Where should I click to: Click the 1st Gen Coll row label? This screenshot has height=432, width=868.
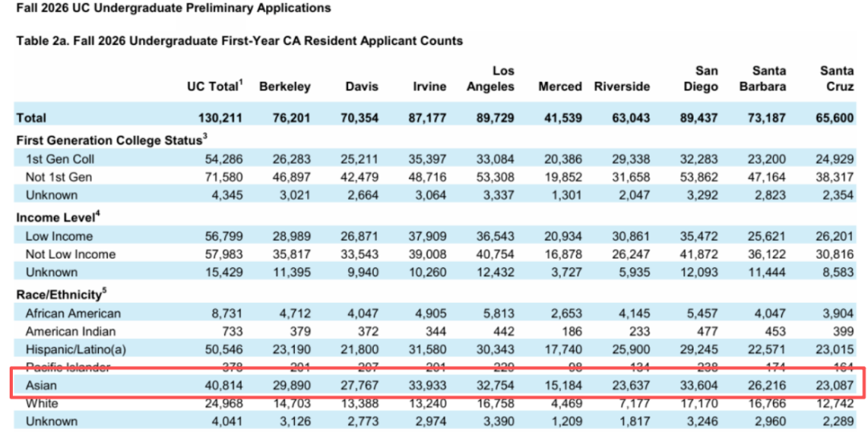pyautogui.click(x=59, y=159)
